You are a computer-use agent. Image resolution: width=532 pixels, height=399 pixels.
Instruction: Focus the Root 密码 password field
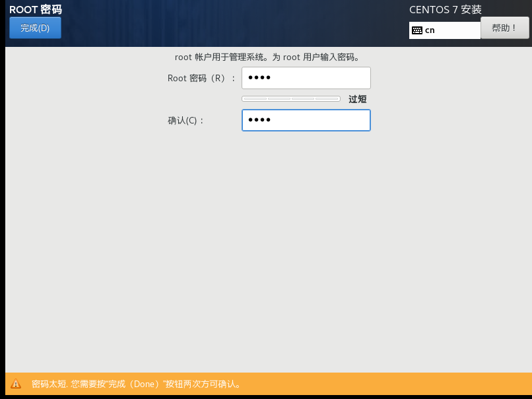pos(306,78)
